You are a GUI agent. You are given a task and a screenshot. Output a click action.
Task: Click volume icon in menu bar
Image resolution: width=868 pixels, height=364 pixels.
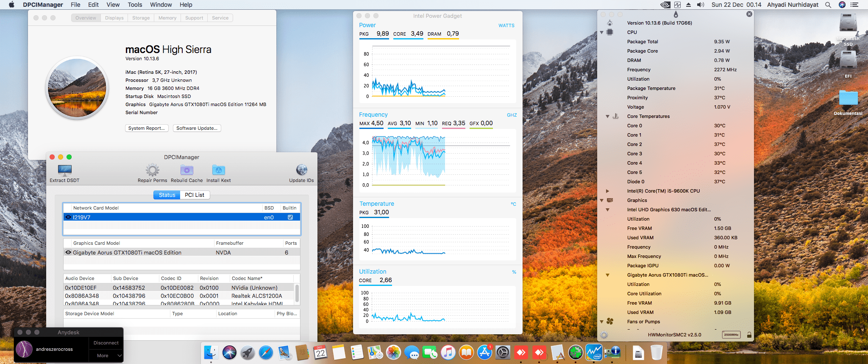(x=701, y=5)
